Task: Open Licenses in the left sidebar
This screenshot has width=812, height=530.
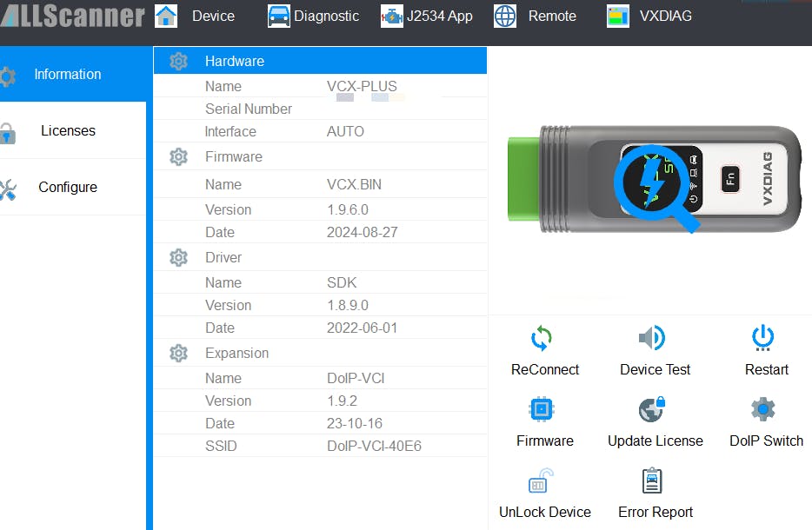Action: [67, 131]
